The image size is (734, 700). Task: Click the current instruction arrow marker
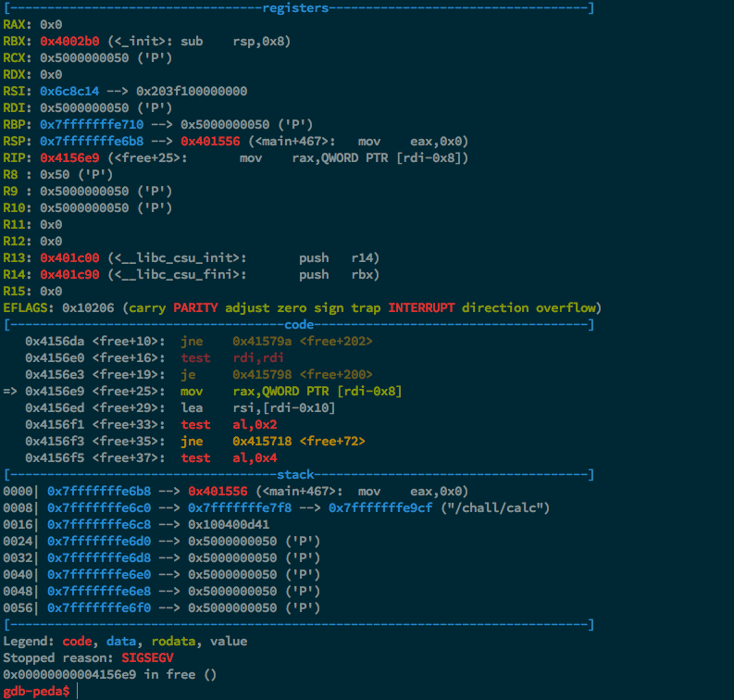10,391
